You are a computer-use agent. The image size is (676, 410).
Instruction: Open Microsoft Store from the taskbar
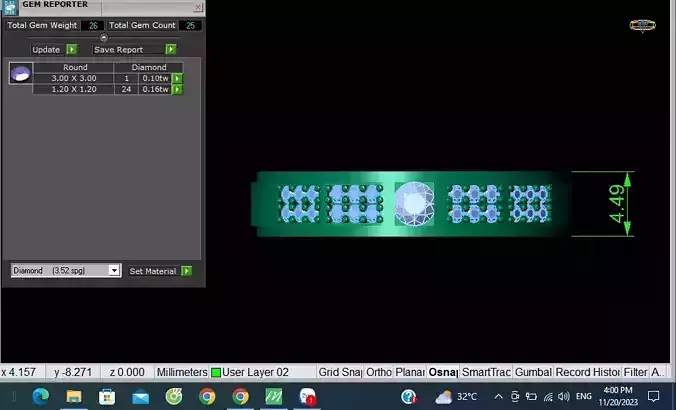tap(107, 396)
